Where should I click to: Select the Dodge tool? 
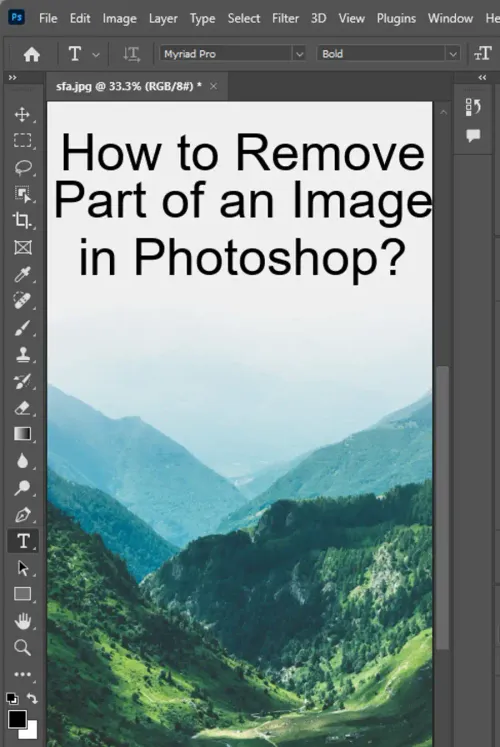point(22,487)
